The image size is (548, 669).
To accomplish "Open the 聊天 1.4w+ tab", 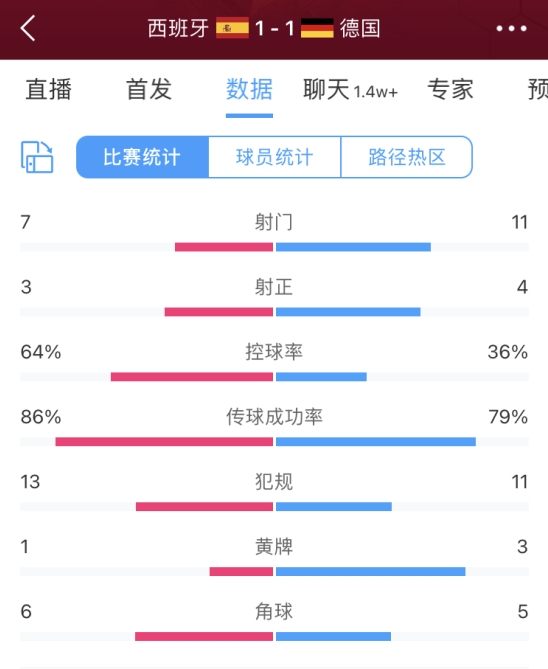I will click(x=350, y=89).
